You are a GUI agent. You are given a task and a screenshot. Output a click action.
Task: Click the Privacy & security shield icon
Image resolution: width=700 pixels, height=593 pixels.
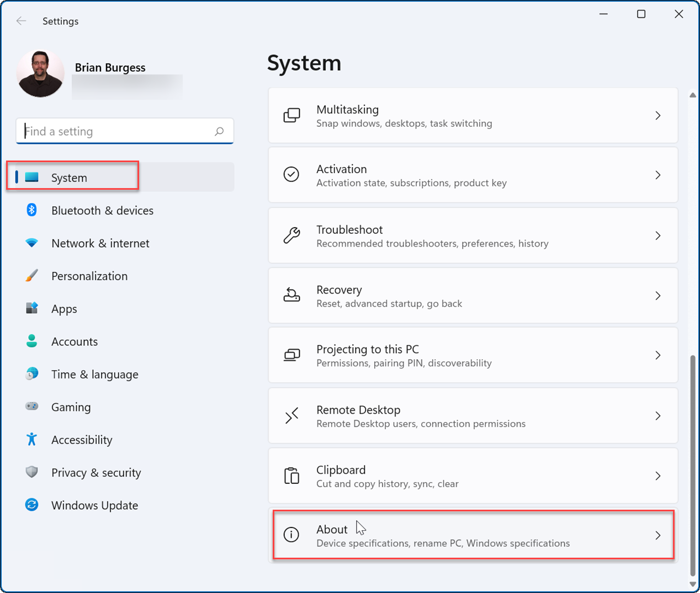tap(32, 472)
